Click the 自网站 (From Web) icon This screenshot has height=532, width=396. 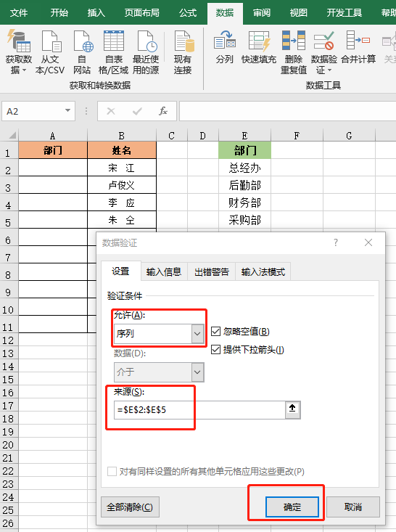click(x=82, y=52)
